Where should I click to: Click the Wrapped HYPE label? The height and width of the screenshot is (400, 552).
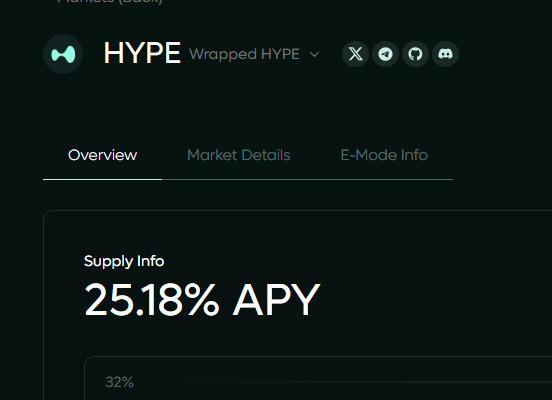(244, 54)
